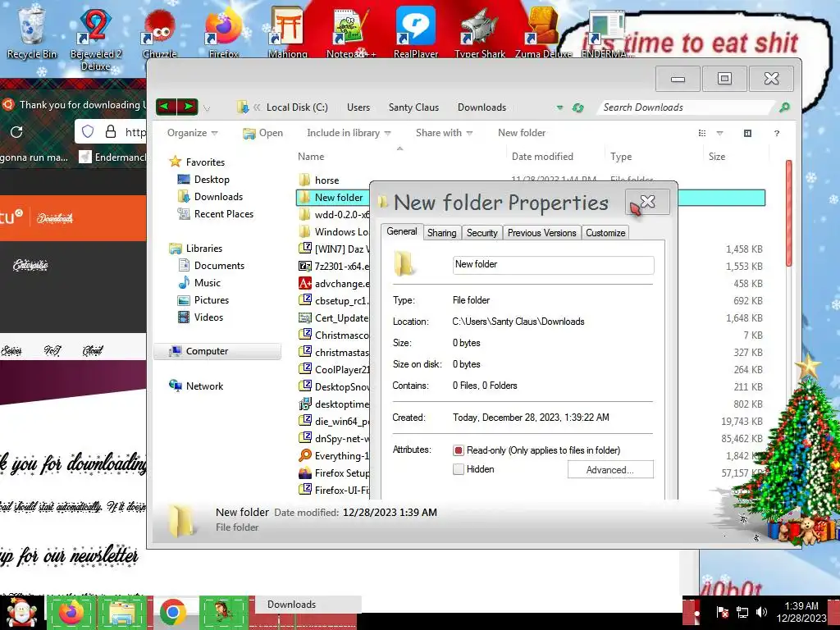
Task: Click the green Back arrow in Explorer
Action: coord(166,107)
